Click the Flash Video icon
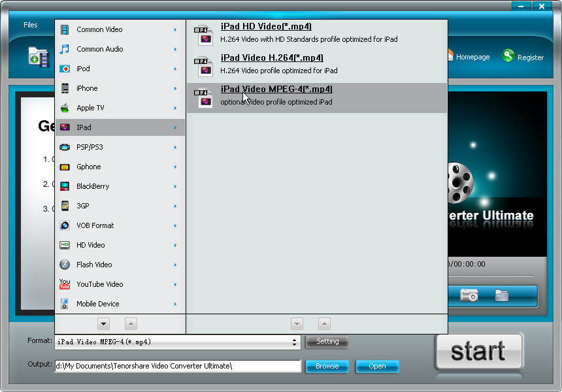This screenshot has height=392, width=562. click(65, 265)
